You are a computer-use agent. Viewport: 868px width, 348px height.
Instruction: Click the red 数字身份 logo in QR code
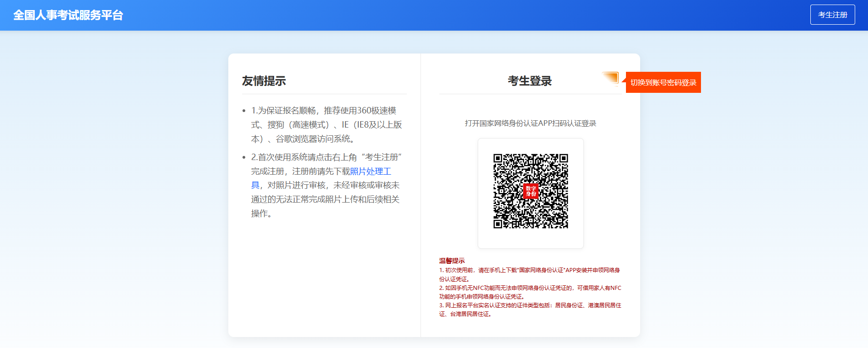531,191
